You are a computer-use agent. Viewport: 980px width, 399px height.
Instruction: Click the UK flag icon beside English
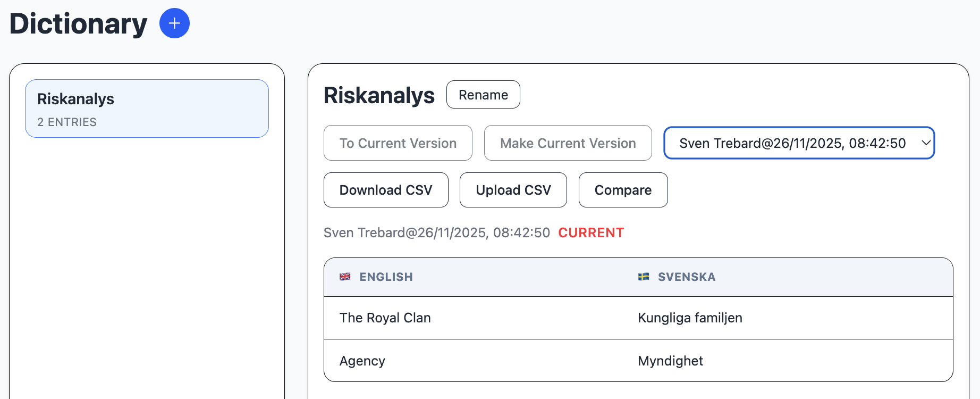(x=345, y=277)
